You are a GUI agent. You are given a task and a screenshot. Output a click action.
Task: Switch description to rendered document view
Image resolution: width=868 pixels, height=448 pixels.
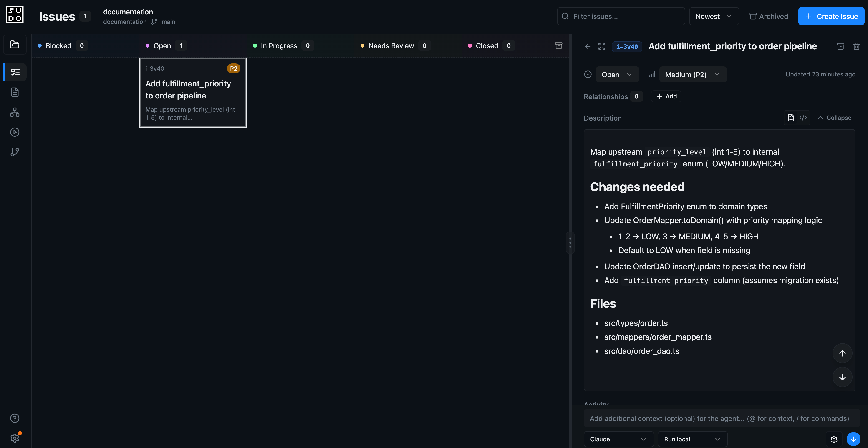[791, 118]
